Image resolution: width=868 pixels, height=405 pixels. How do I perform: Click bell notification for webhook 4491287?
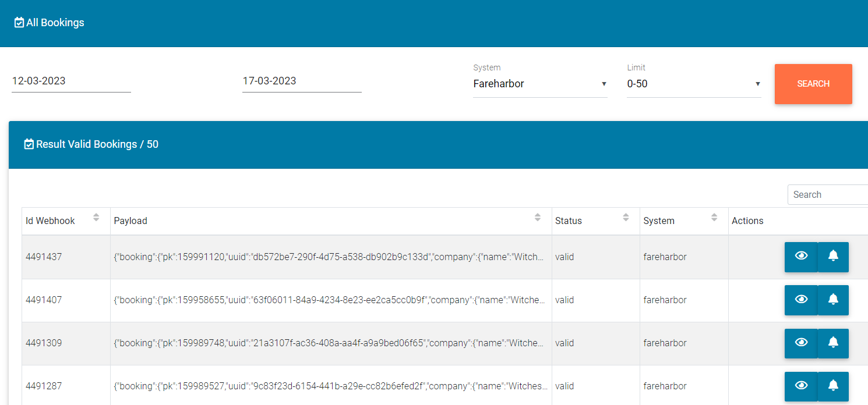point(833,386)
